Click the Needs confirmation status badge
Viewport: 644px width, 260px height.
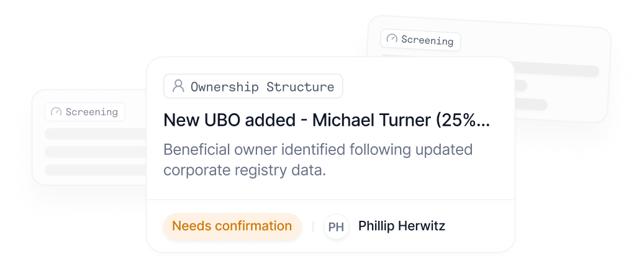232,226
